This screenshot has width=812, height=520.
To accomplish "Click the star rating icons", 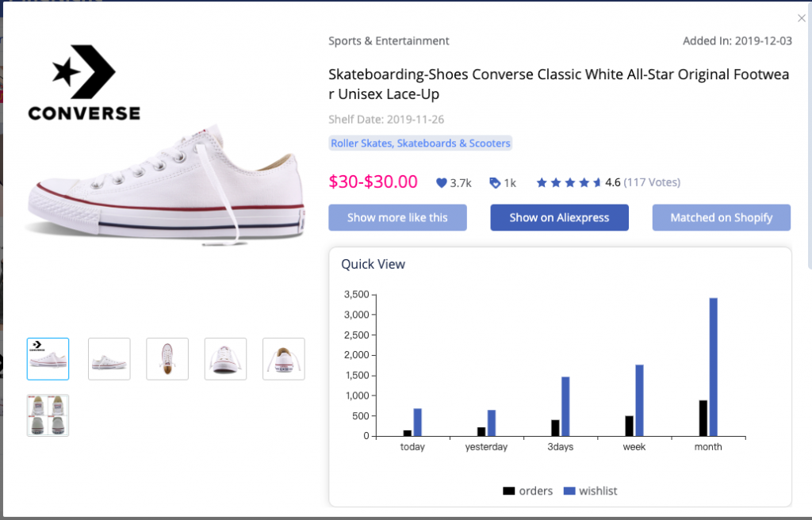I will 569,182.
